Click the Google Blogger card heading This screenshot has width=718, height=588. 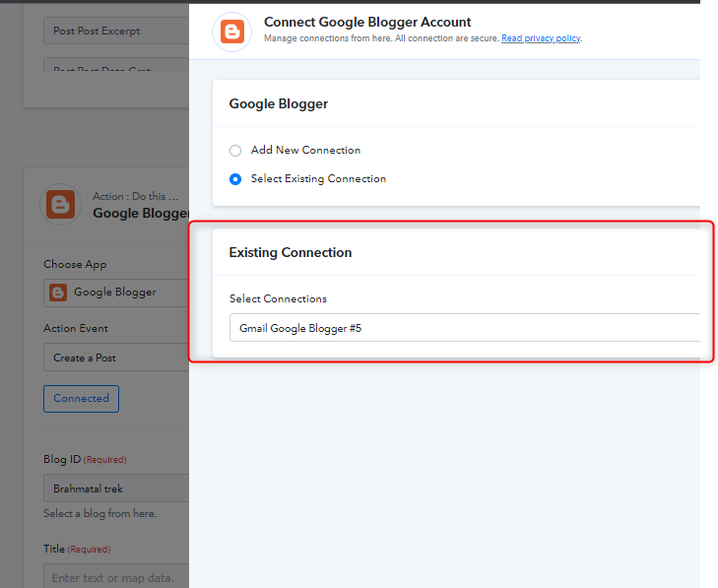(x=279, y=104)
